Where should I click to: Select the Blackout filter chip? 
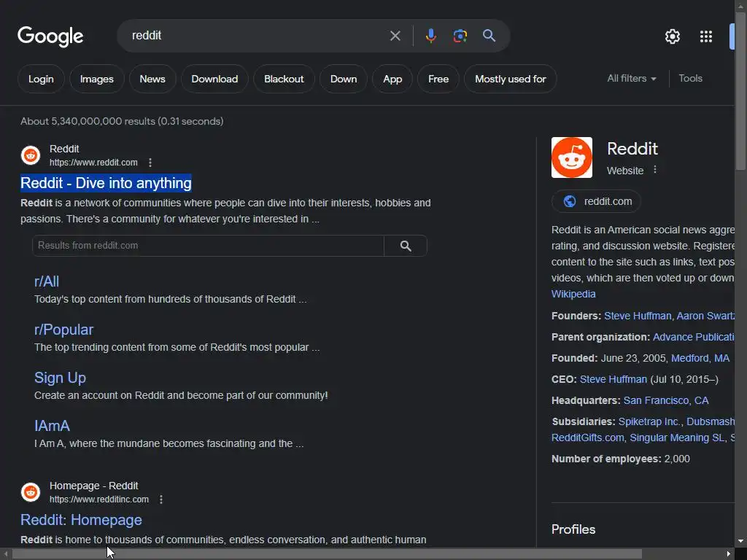(284, 79)
